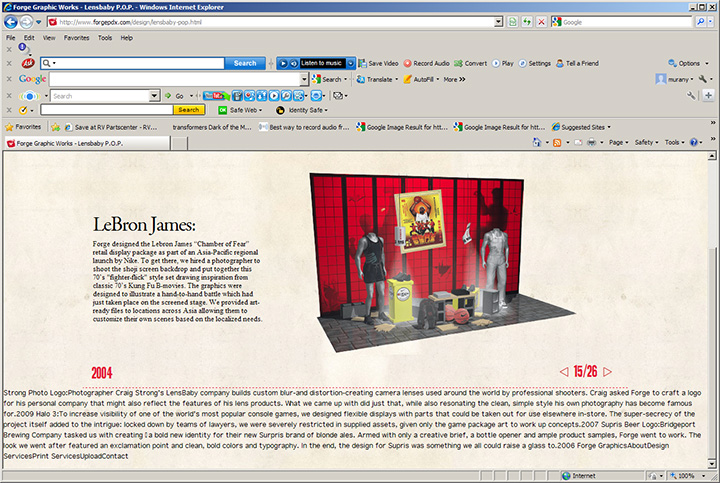Click the Google toolbar logo

(x=32, y=79)
